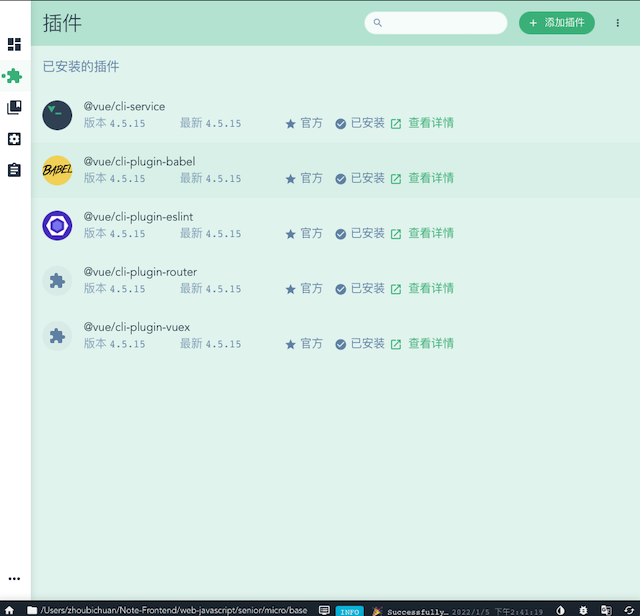Click the refresh icon in status bar
Viewport: 640px width, 616px height.
pyautogui.click(x=629, y=610)
